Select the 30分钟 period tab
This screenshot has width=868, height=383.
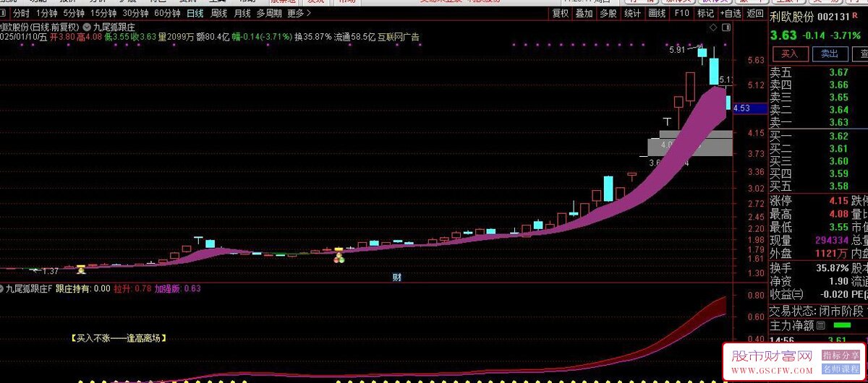click(x=135, y=13)
